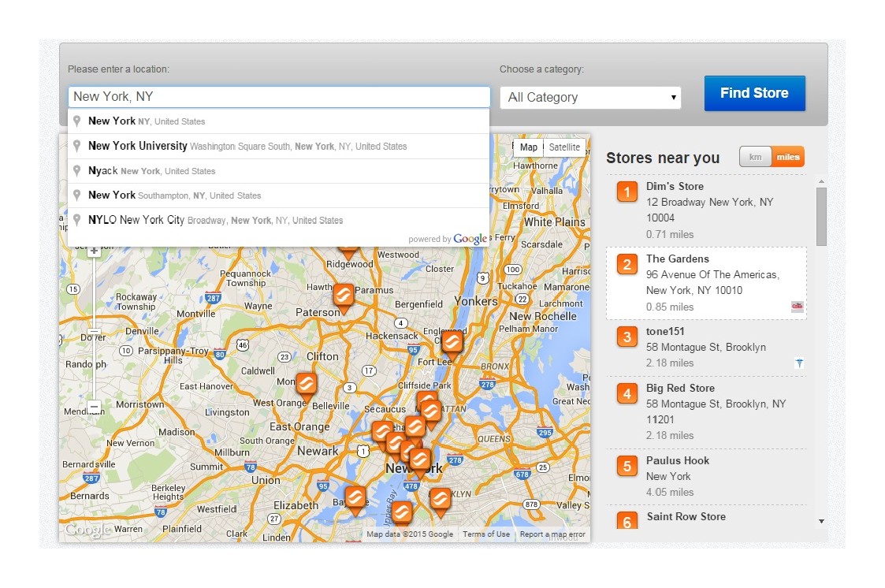885x588 pixels.
Task: Switch distance units to miles
Action: (787, 157)
